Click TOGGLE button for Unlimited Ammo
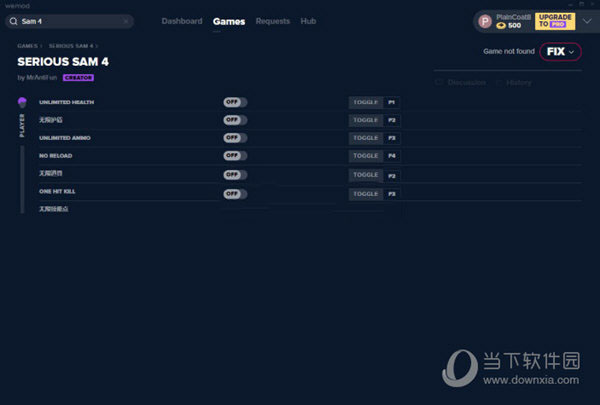600x405 pixels. (x=365, y=138)
